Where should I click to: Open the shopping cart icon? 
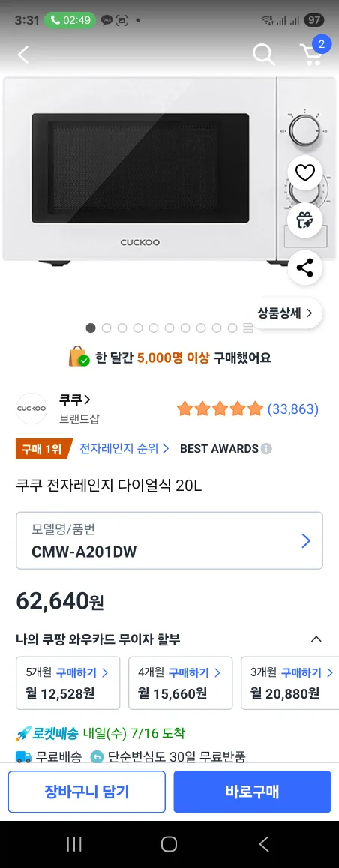311,54
